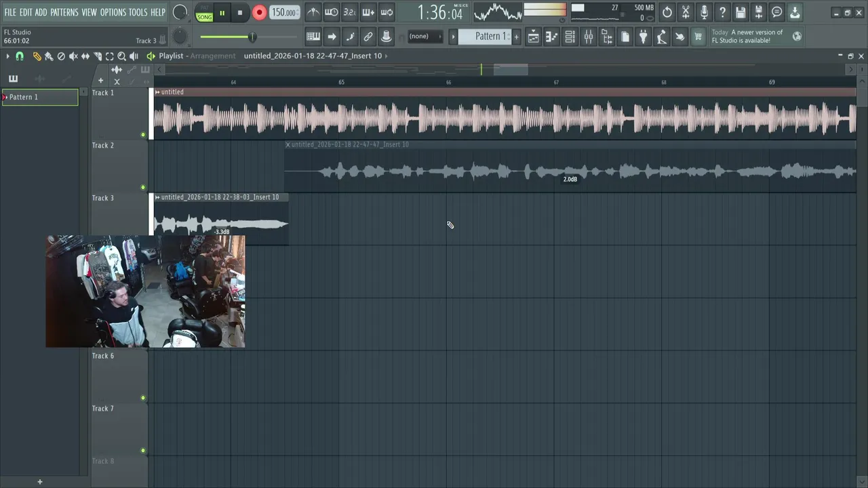Expand the pattern selector arrow left of Pattern 1
Image resolution: width=868 pixels, height=488 pixels.
coord(453,37)
